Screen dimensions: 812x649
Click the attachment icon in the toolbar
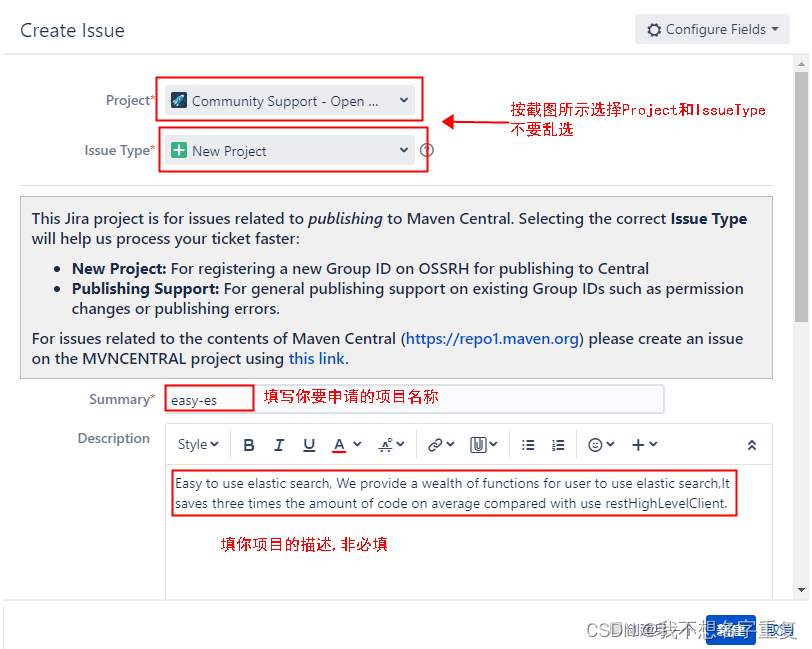click(478, 445)
